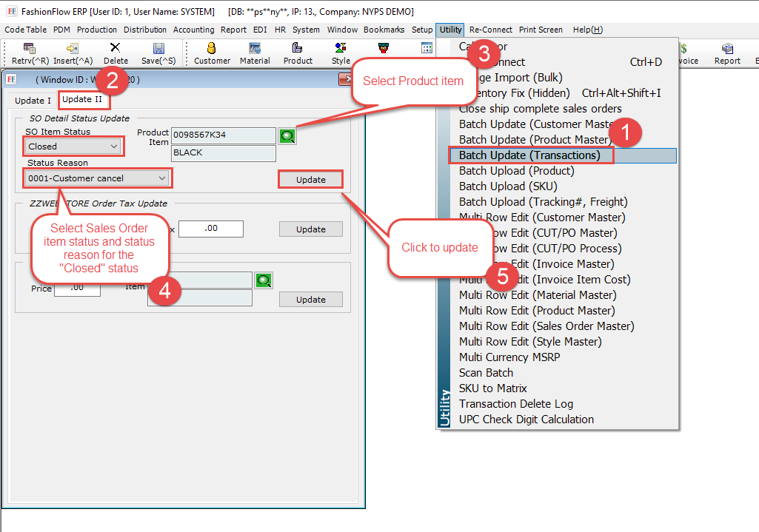
Task: Open the Report toolbar shortcut
Action: (727, 49)
